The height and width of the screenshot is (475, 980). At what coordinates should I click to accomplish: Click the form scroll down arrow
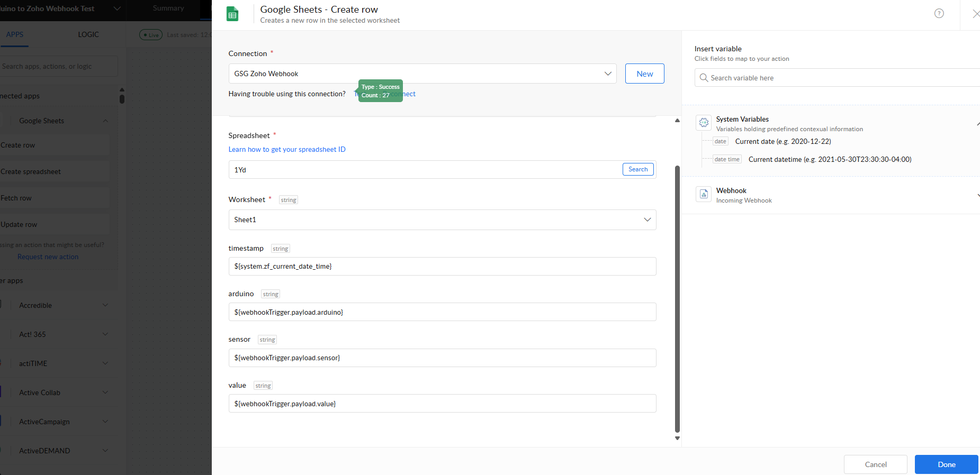(677, 438)
